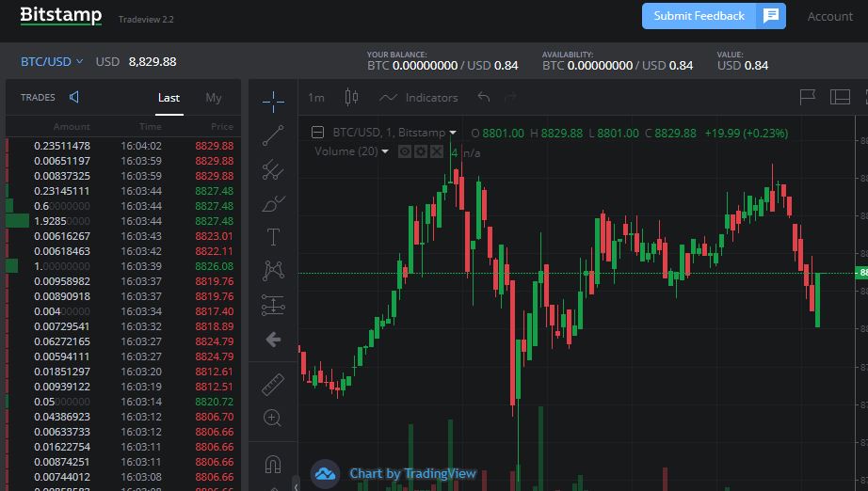Image resolution: width=868 pixels, height=491 pixels.
Task: Open the Account menu
Action: (829, 17)
